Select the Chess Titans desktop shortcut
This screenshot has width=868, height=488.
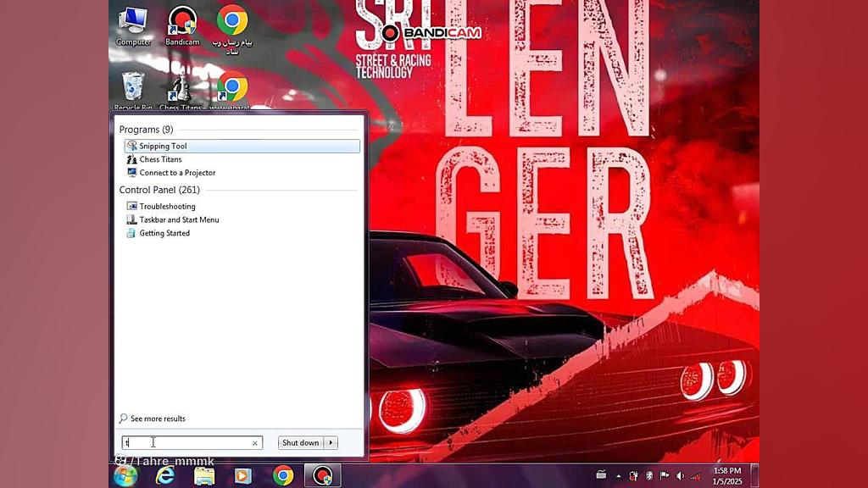coord(181,90)
